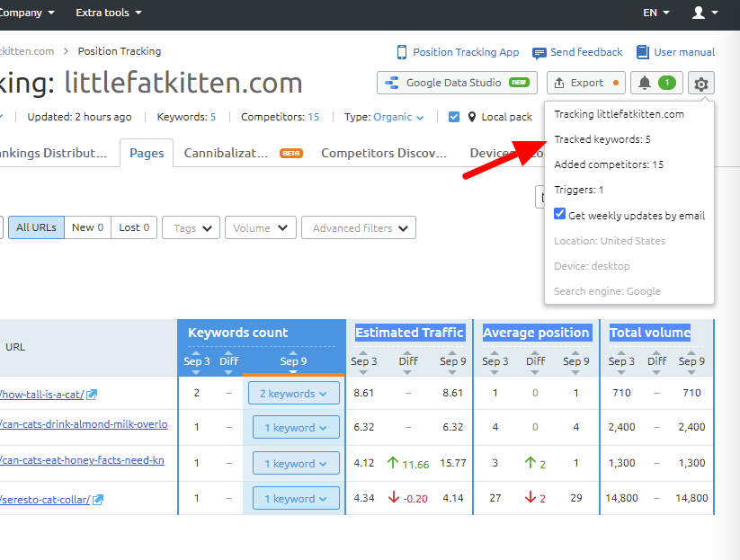Click the Local pack location pin icon
Image resolution: width=740 pixels, height=560 pixels.
pos(471,117)
